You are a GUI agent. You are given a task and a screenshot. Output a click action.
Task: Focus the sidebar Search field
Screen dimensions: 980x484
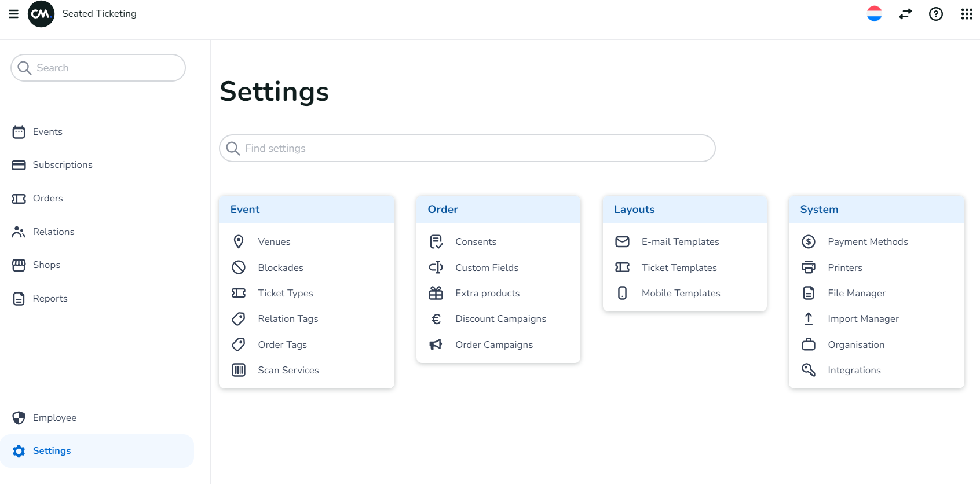(x=104, y=68)
